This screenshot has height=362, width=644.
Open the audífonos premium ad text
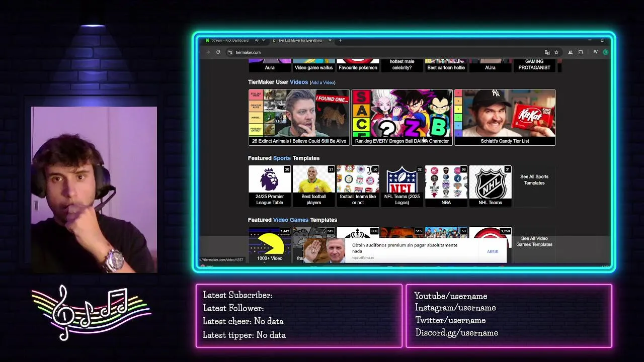405,248
